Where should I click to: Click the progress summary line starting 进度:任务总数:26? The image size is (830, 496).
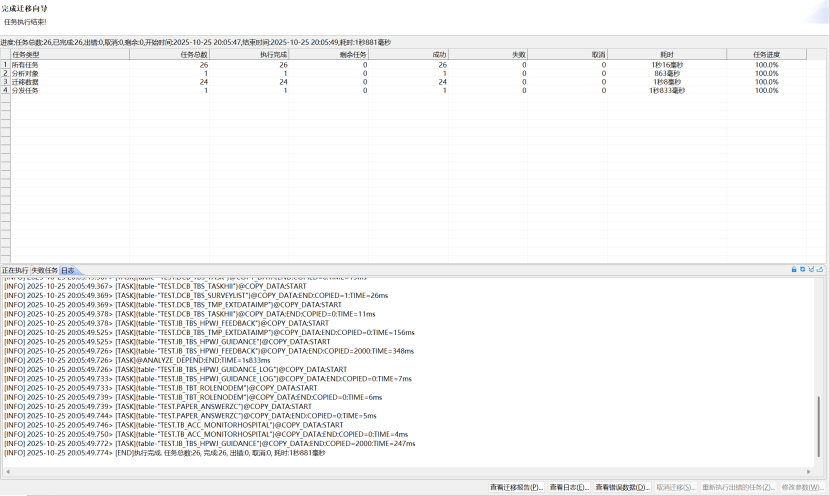(196, 42)
